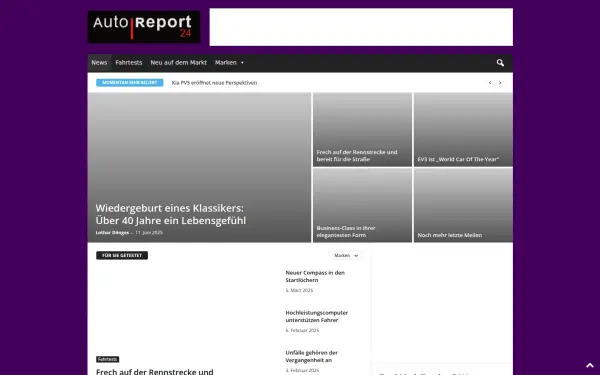Open lower Frech auf der Rennstrecke headline

tap(155, 372)
